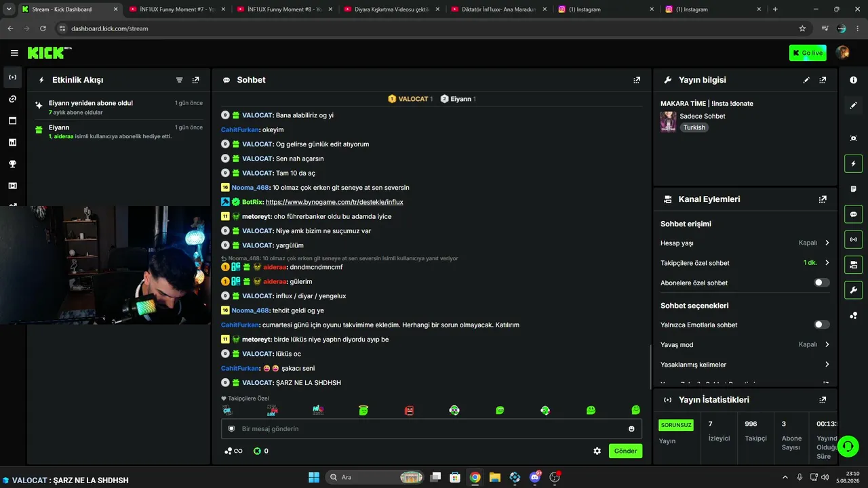The width and height of the screenshot is (868, 488).
Task: Click the pencil icon in right rail
Action: tap(853, 106)
